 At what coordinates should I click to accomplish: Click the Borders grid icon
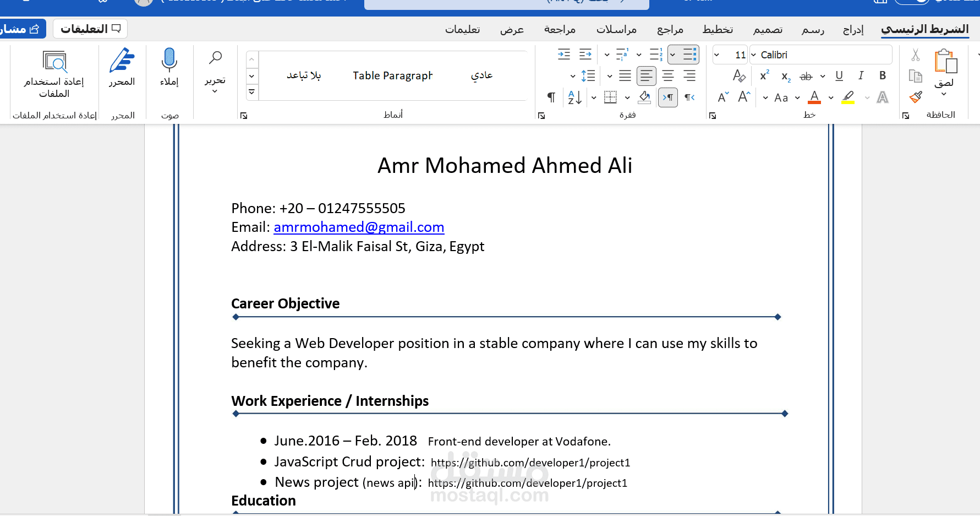[x=610, y=97]
